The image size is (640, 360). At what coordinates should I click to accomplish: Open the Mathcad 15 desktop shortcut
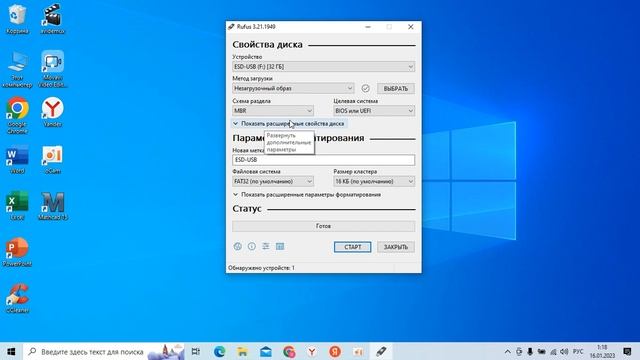pos(53,206)
